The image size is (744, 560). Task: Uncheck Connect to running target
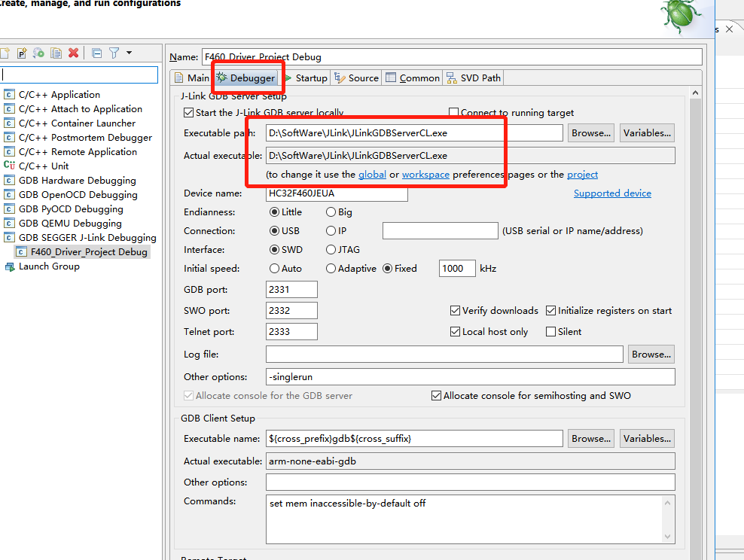click(453, 111)
